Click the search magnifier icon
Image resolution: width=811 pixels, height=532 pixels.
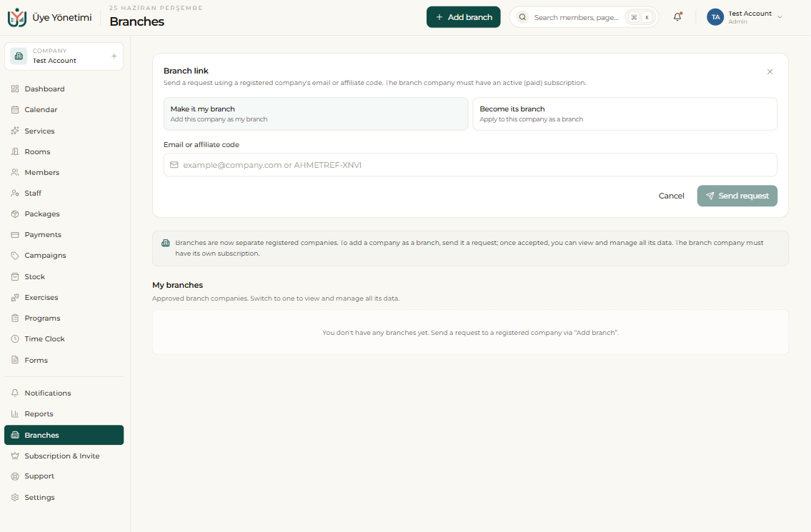pos(522,17)
